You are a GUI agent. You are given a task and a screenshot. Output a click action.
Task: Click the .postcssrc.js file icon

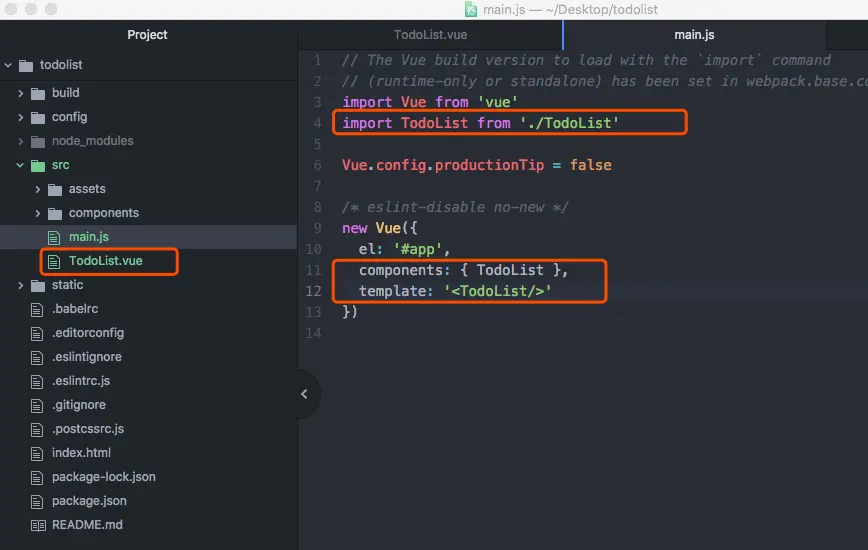(37, 429)
